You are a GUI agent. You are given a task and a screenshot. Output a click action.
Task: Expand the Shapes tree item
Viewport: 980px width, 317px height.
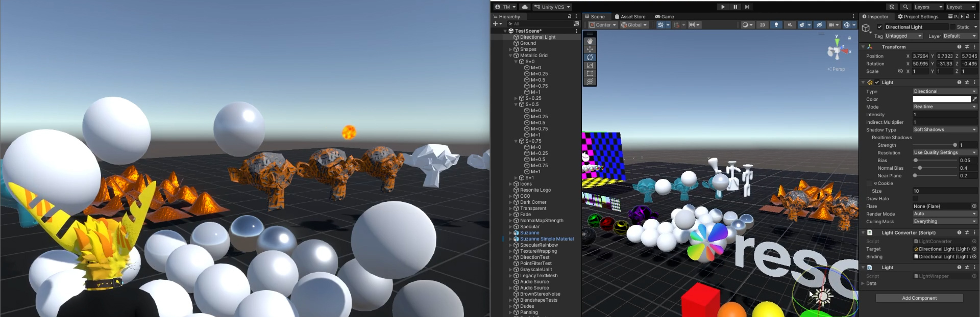coord(510,49)
